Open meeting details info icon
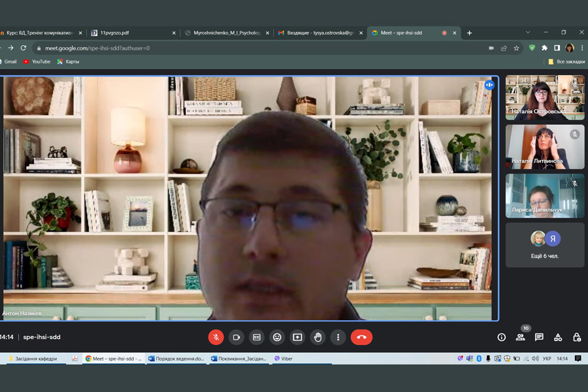The width and height of the screenshot is (588, 392). [501, 337]
